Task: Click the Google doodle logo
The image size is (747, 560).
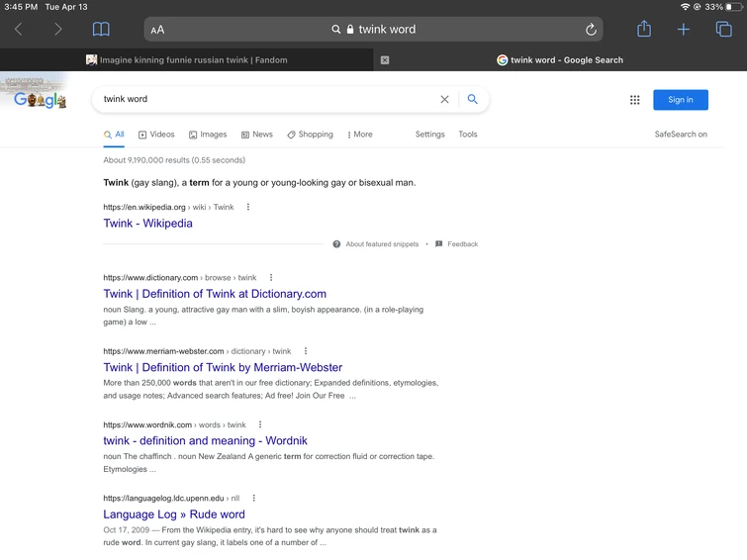Action: tap(40, 98)
